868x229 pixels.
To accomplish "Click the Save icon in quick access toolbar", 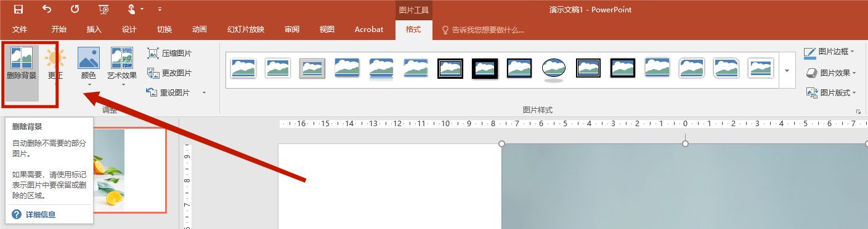I will (x=18, y=9).
